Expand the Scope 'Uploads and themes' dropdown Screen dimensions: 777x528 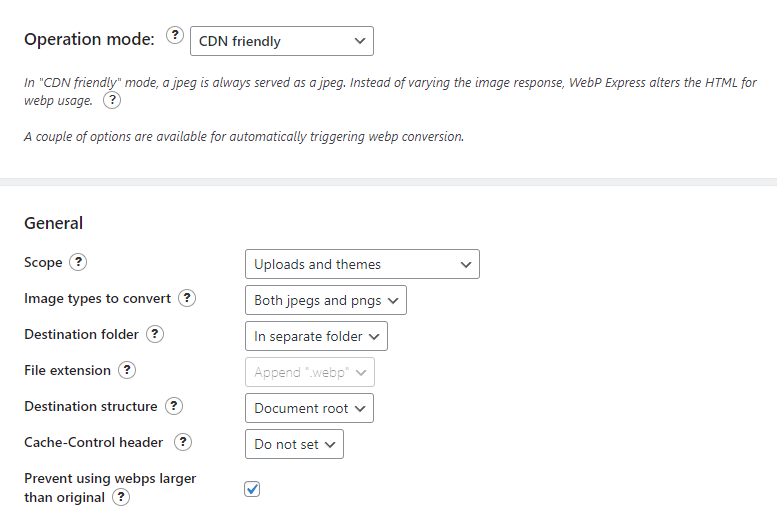pyautogui.click(x=362, y=264)
